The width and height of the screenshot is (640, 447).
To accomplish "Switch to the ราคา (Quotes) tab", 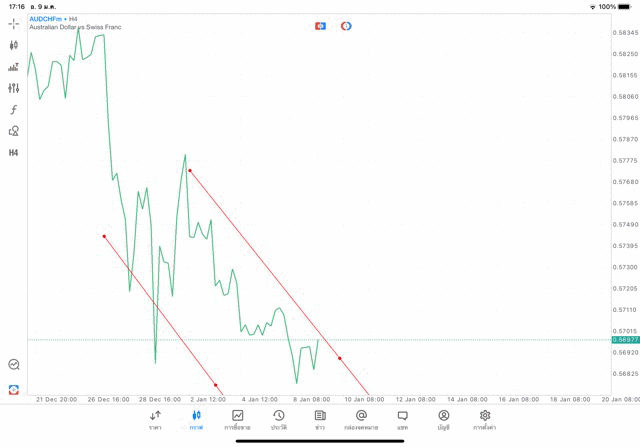I will coord(156,419).
